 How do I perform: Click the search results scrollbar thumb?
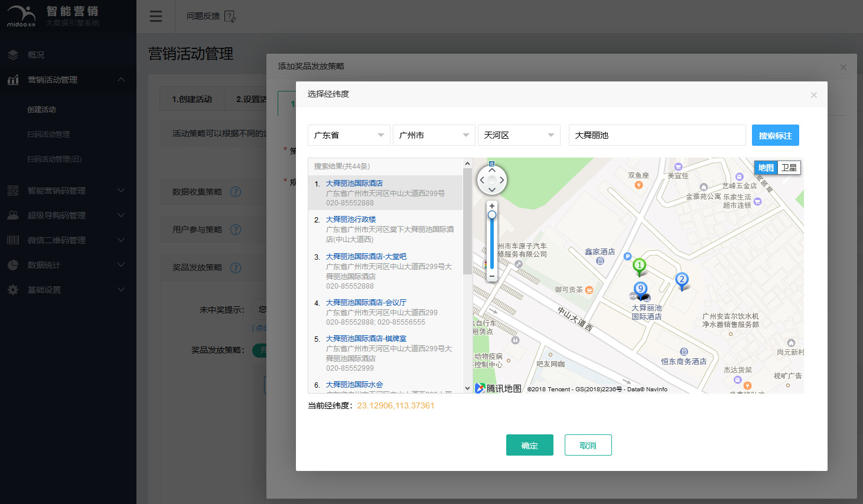[467, 221]
